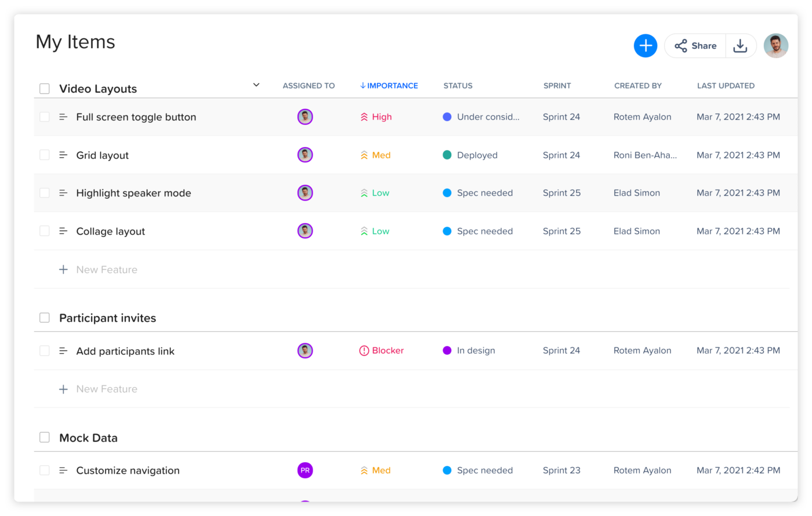
Task: Check the Participant invites group checkbox
Action: [x=45, y=318]
